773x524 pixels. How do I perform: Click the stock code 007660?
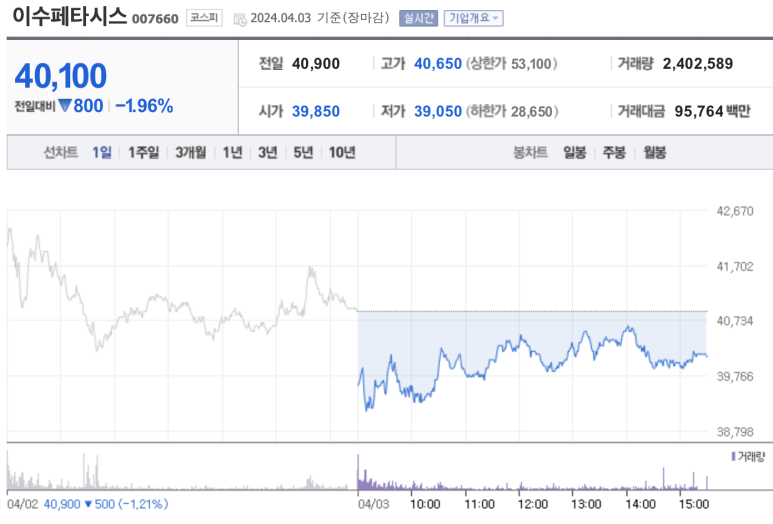click(155, 19)
